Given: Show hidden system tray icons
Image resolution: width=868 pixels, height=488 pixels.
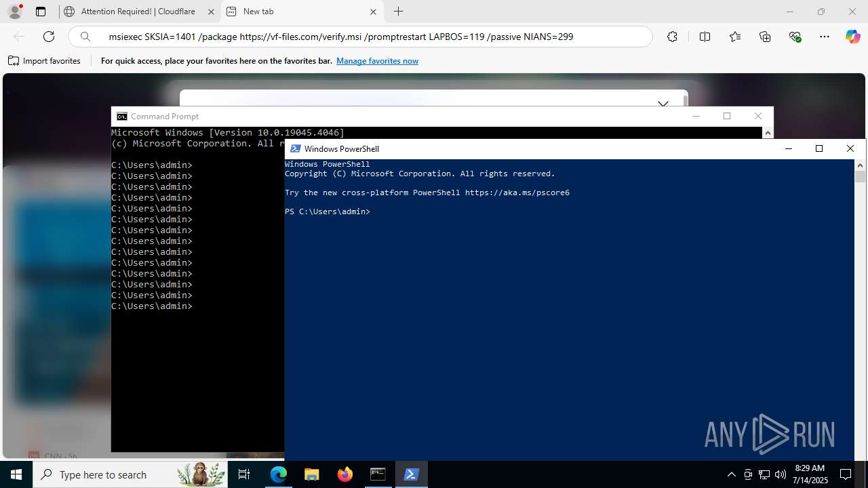Looking at the screenshot, I should coord(731,474).
